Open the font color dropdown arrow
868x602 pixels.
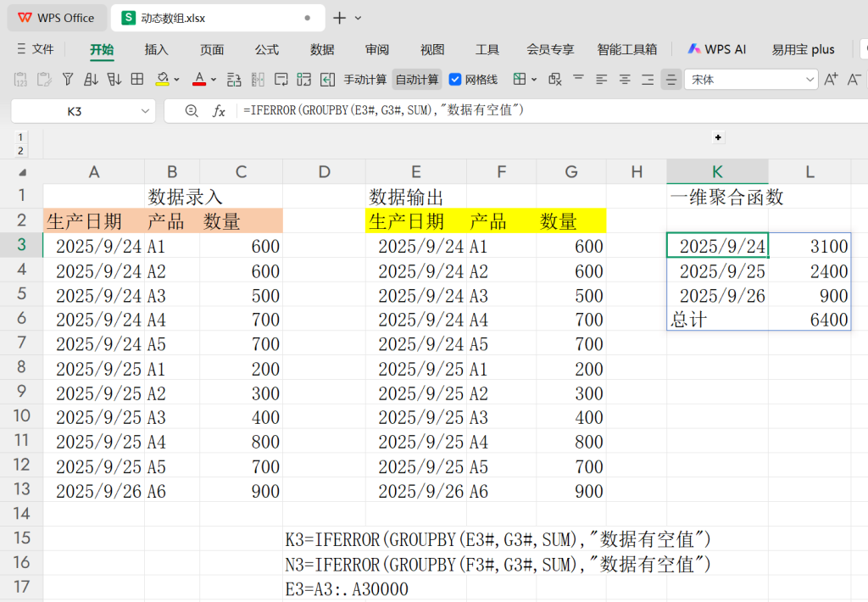(x=214, y=80)
